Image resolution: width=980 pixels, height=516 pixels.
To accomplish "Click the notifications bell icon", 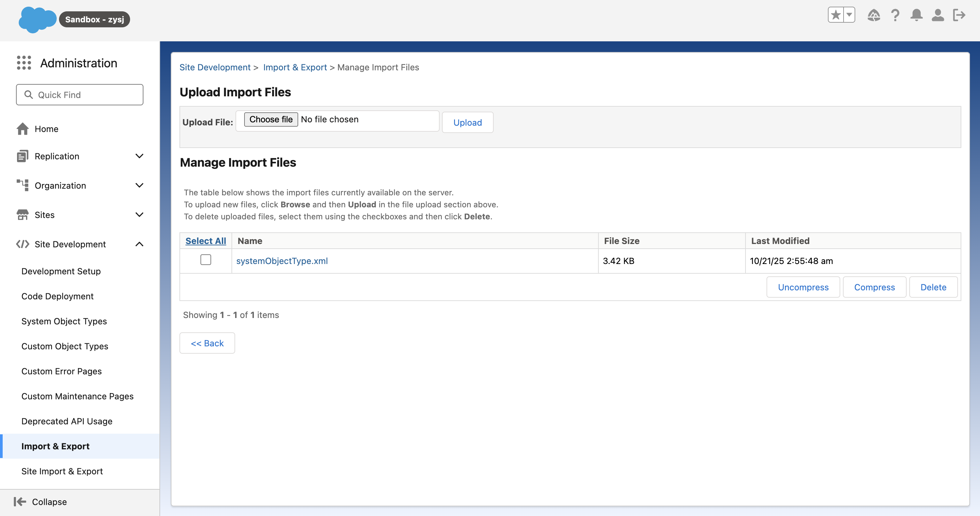I will click(x=916, y=15).
